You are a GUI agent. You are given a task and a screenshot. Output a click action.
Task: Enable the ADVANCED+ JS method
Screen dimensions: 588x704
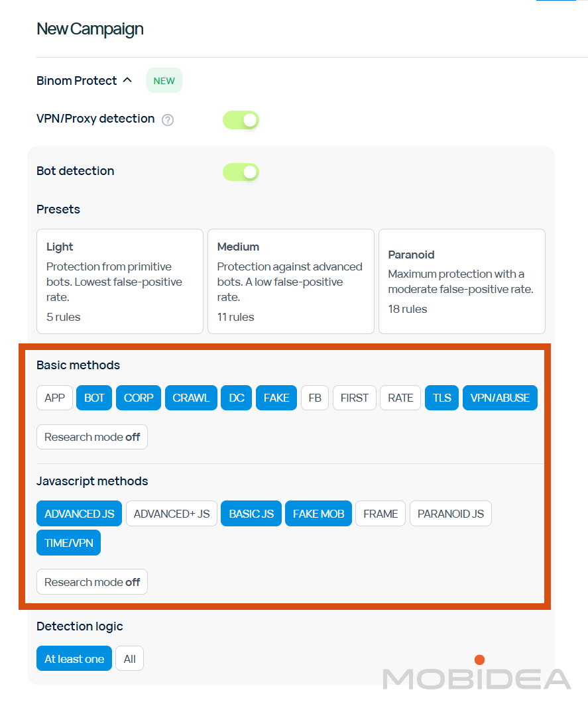pos(172,514)
